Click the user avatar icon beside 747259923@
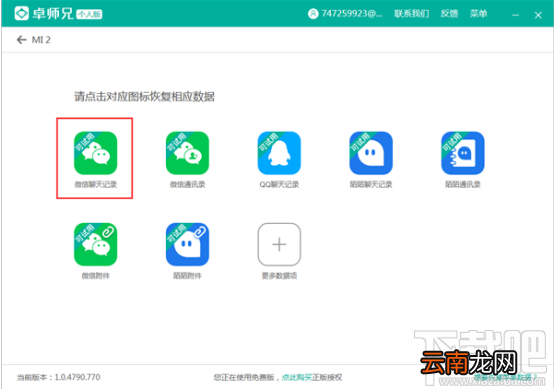The width and height of the screenshot is (554, 391). pos(313,14)
